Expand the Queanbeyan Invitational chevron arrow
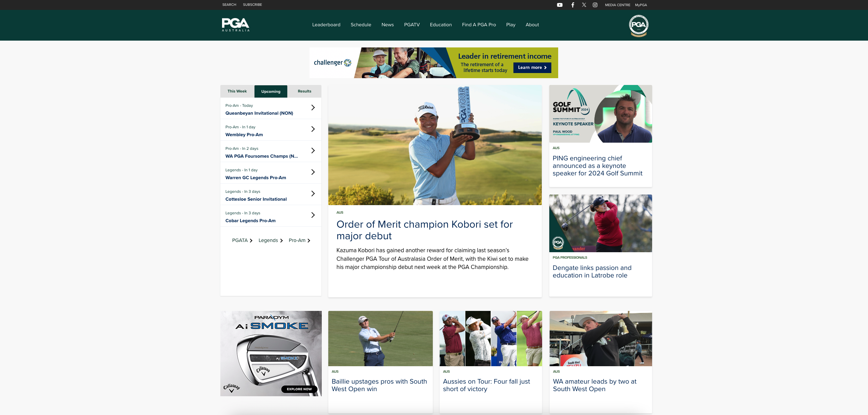 (x=313, y=108)
